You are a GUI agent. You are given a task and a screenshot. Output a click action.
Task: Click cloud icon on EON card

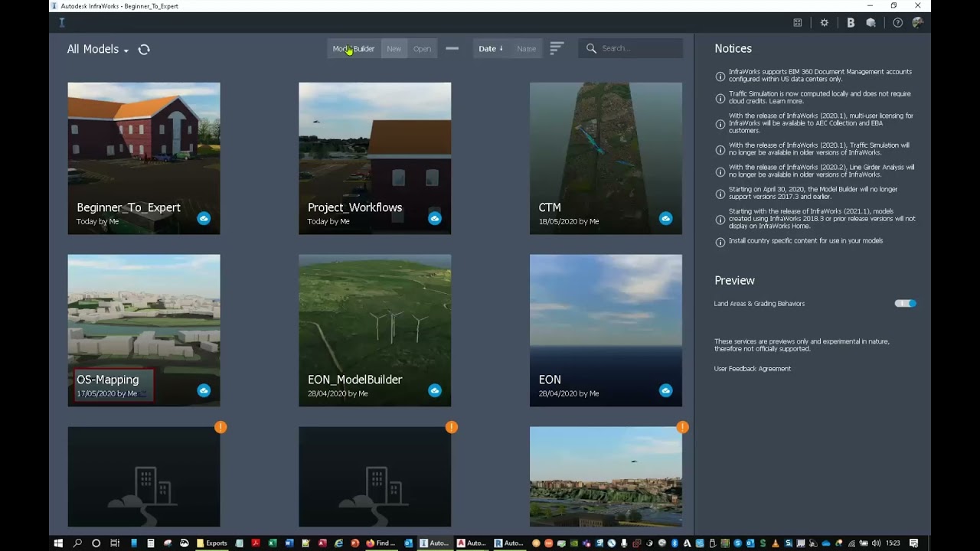(666, 391)
